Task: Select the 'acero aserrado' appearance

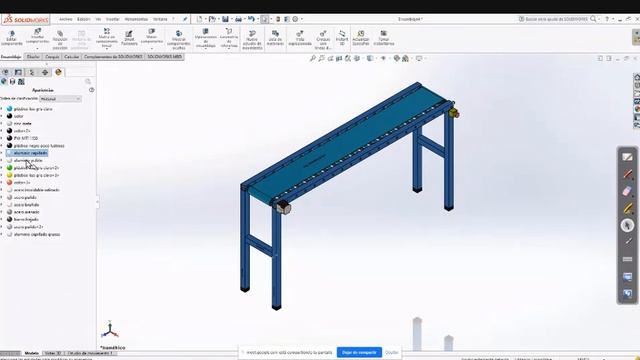Action: coord(27,212)
